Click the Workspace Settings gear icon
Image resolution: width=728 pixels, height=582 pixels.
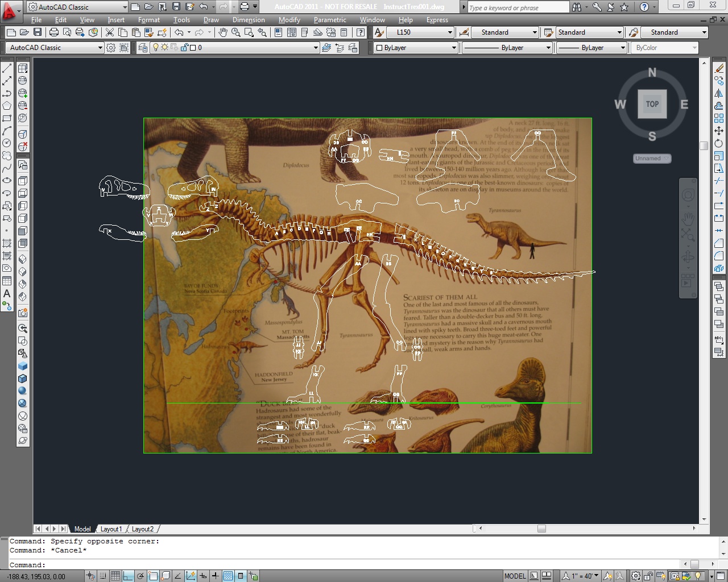(x=111, y=48)
